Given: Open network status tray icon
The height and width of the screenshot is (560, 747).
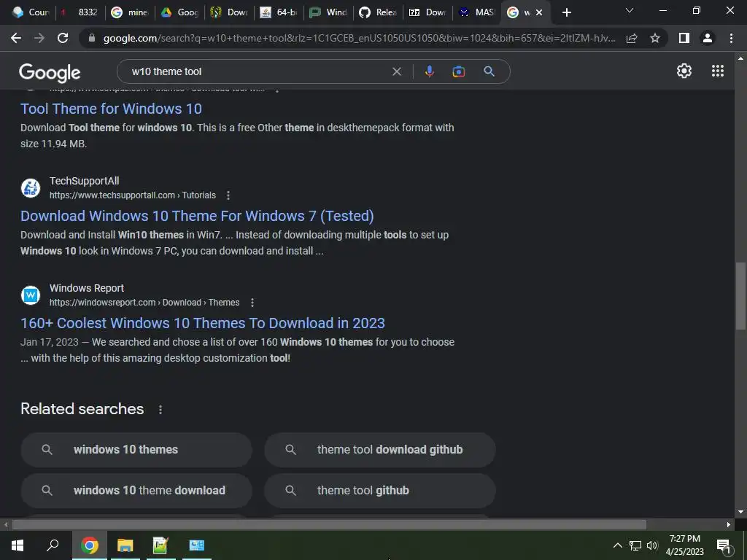Looking at the screenshot, I should pos(635,545).
